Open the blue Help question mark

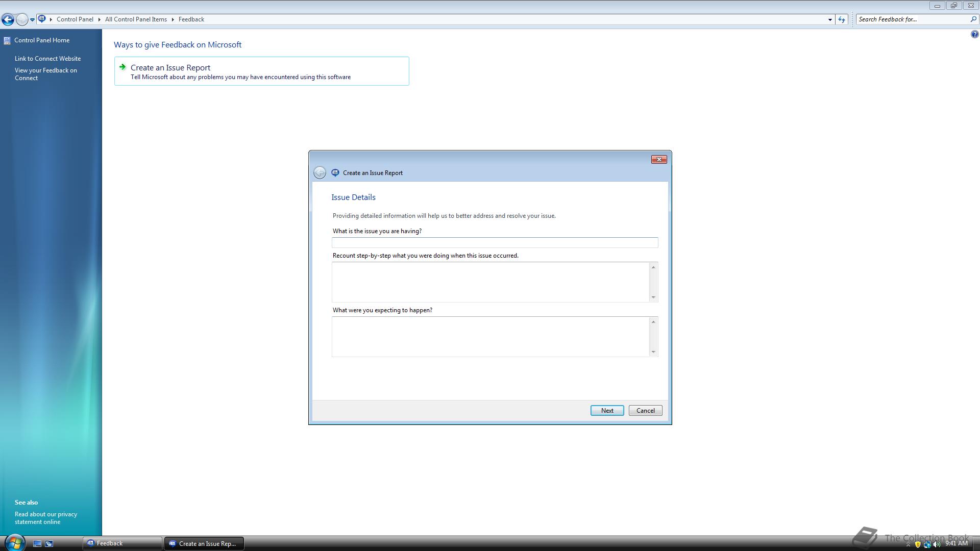(974, 34)
